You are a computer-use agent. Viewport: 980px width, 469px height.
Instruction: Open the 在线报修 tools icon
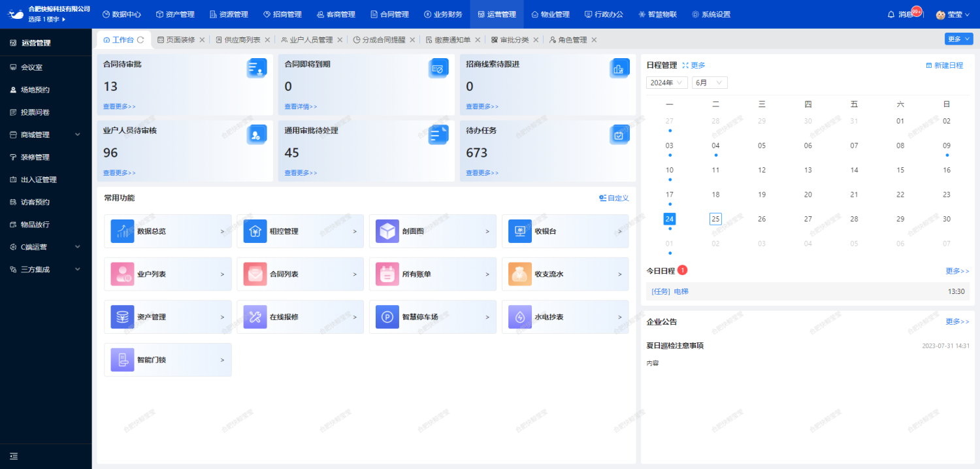coord(255,317)
